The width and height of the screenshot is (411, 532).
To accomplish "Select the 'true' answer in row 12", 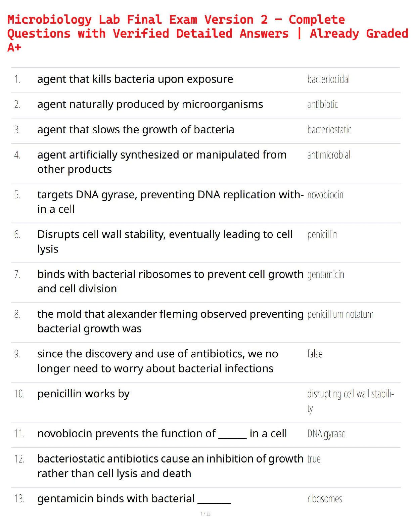I will [314, 459].
